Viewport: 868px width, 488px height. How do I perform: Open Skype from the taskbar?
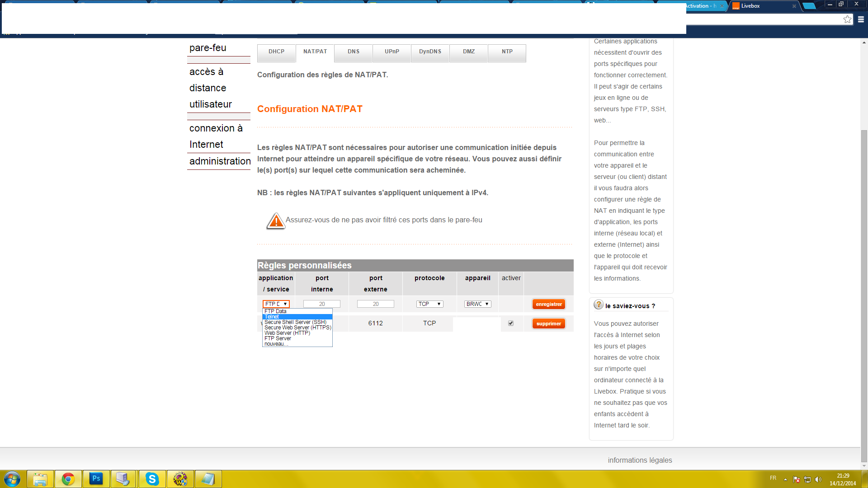(x=152, y=479)
